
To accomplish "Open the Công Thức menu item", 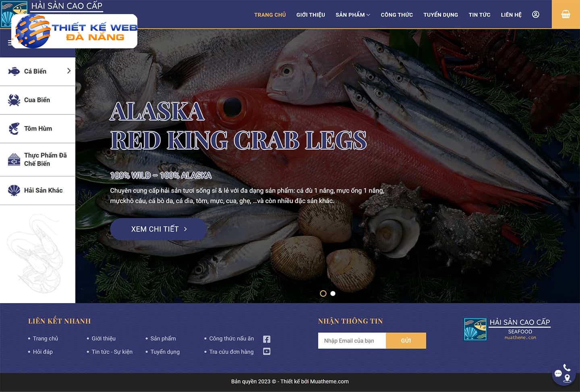I will pos(397,15).
